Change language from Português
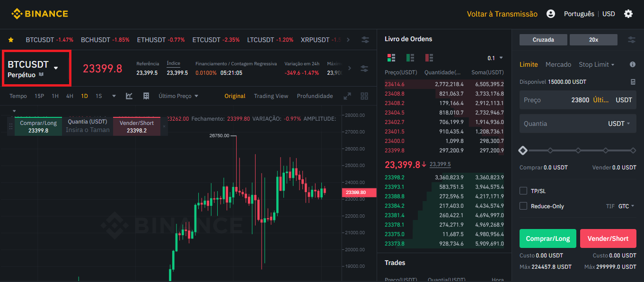This screenshot has height=282, width=644. pos(579,14)
